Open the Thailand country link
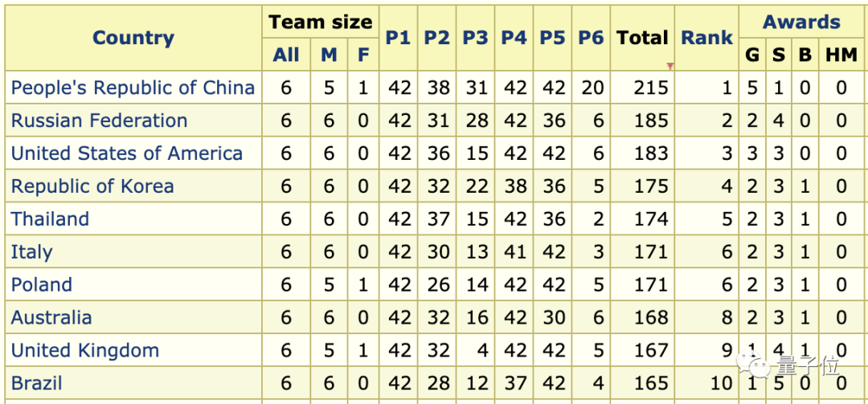This screenshot has height=404, width=868. (50, 218)
